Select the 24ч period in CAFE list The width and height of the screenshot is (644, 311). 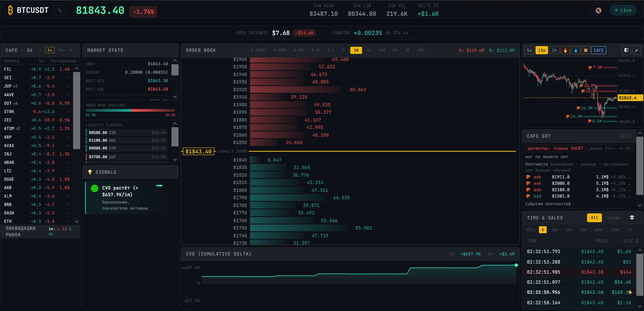(x=61, y=50)
